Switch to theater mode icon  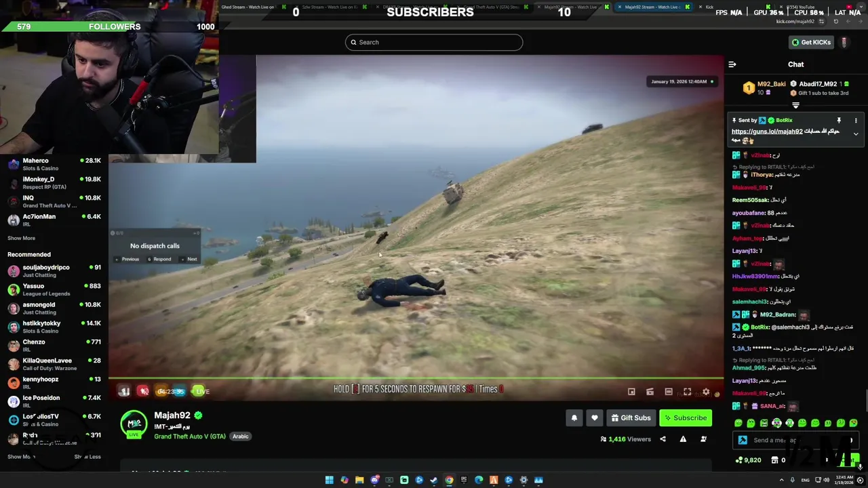tap(669, 392)
